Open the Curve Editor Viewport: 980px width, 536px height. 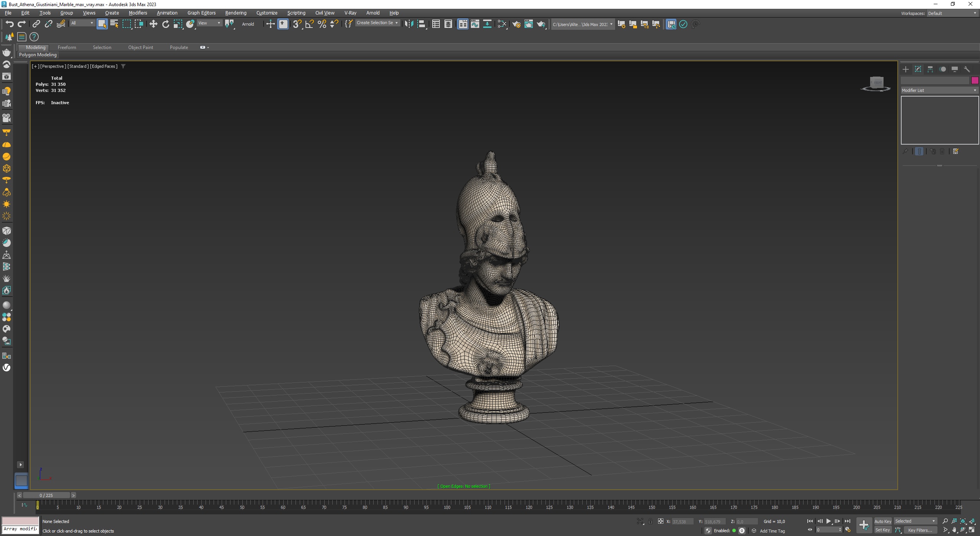click(x=475, y=24)
